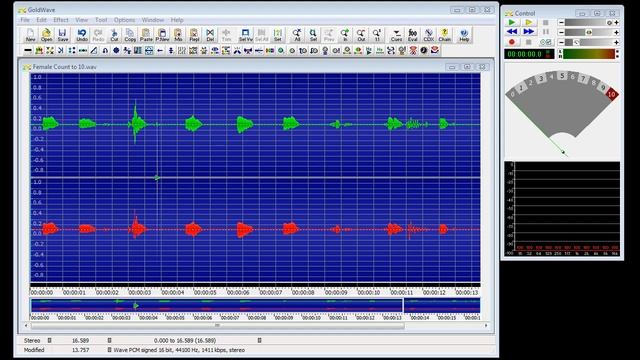Open the Effect menu
640x360 pixels.
(61, 20)
